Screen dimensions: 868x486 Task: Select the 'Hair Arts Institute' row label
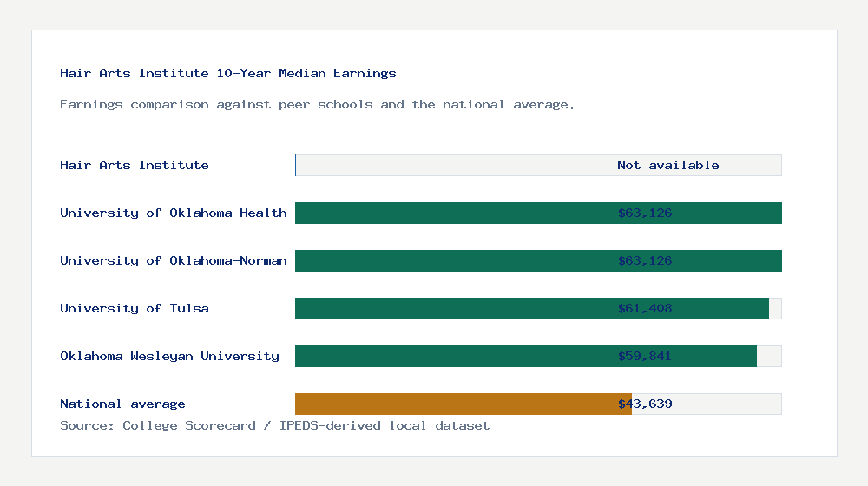pos(135,165)
